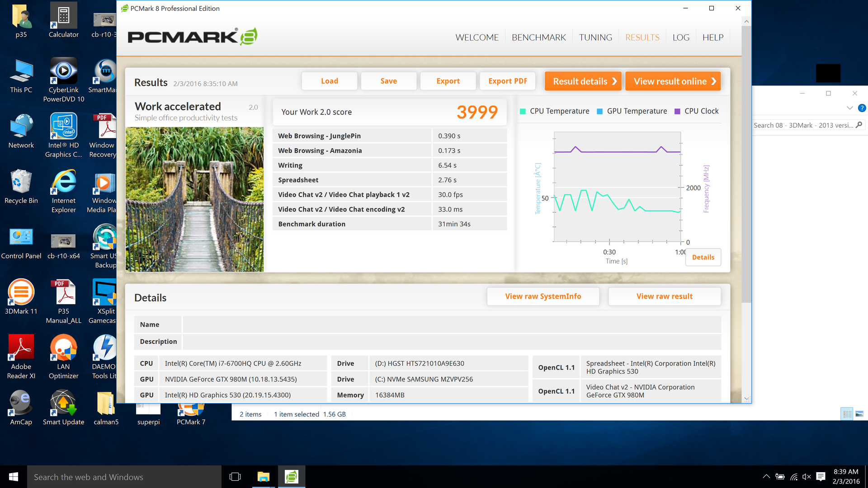Click the 3999 Work score value
The image size is (868, 488).
click(477, 112)
